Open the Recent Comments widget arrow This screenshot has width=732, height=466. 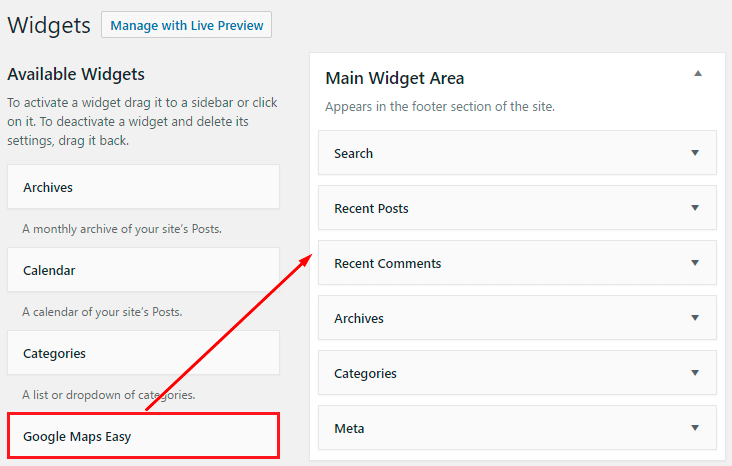(695, 263)
